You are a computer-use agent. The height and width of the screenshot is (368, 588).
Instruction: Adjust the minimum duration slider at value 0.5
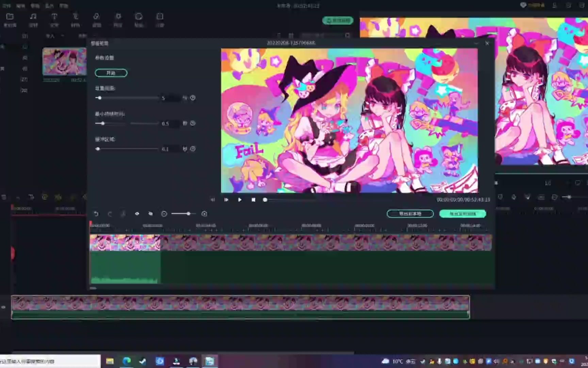102,123
